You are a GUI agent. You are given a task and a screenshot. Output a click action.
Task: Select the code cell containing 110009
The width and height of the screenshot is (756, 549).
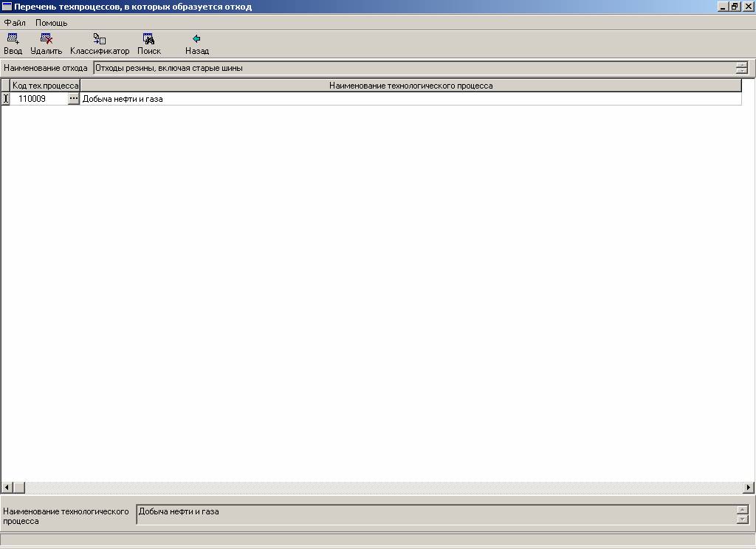coord(38,99)
